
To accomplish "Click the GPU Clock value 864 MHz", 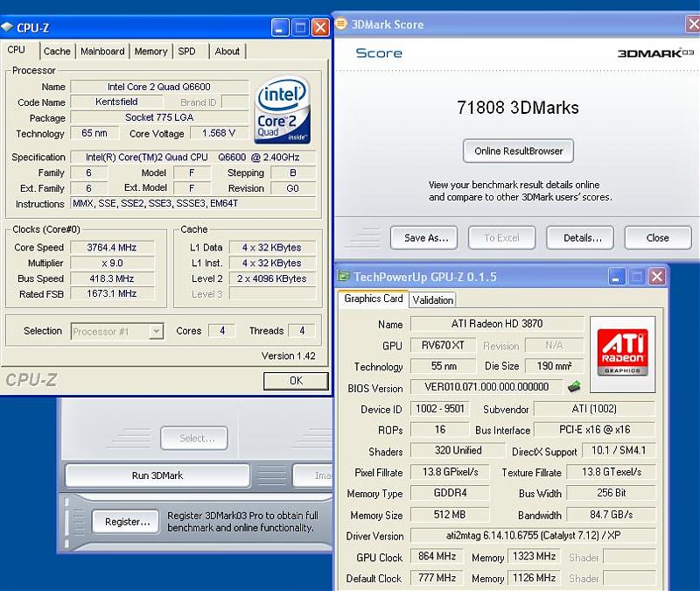I will tap(437, 556).
